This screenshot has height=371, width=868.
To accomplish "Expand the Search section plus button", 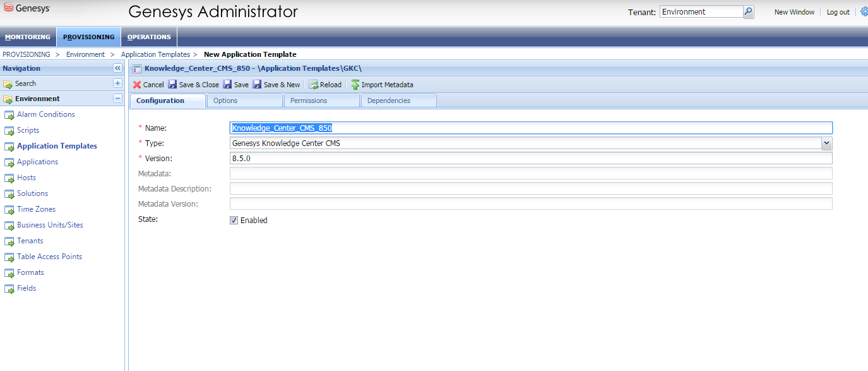I will click(117, 83).
